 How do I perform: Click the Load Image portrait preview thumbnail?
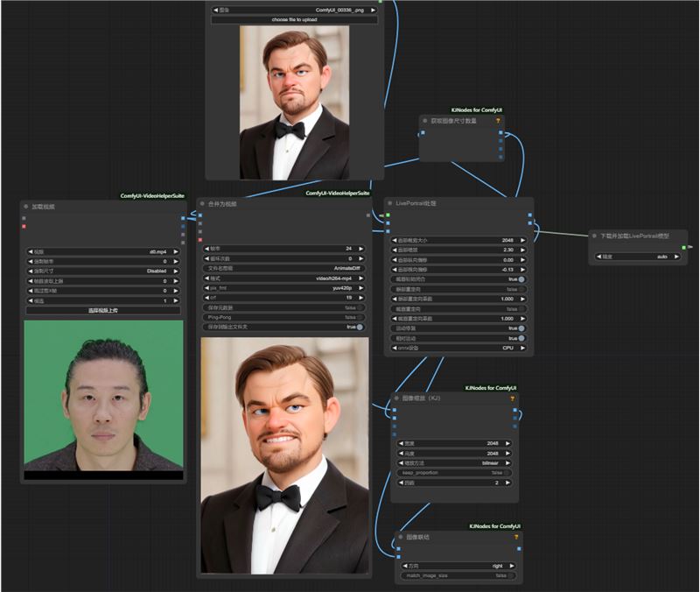(294, 102)
